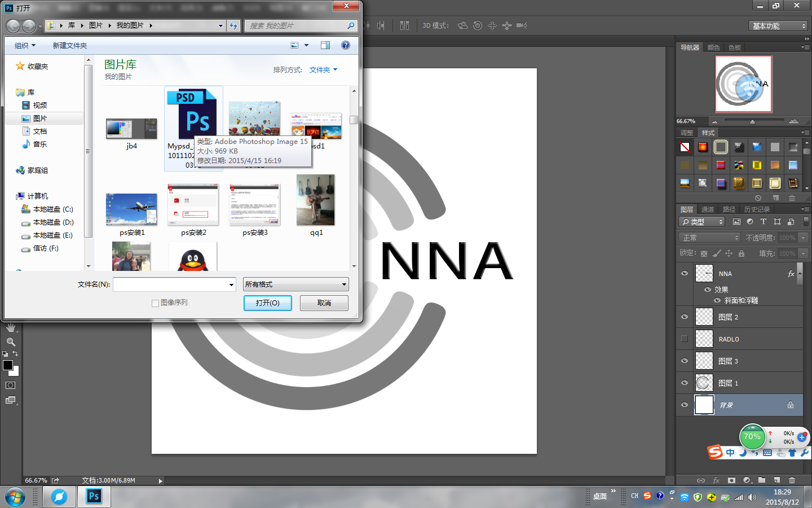Delete layer with Layers panel trash icon
Screen dimensions: 812x508
[792, 480]
